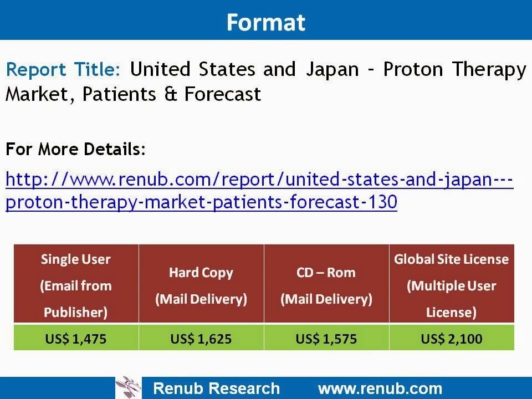
Task: Select the 'Global Site License' header cell
Action: pyautogui.click(x=452, y=283)
